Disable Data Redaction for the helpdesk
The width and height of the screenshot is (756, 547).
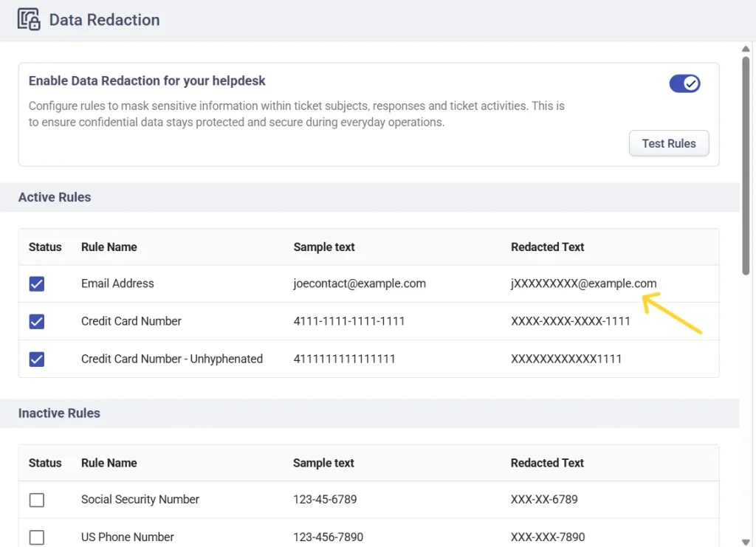(684, 83)
